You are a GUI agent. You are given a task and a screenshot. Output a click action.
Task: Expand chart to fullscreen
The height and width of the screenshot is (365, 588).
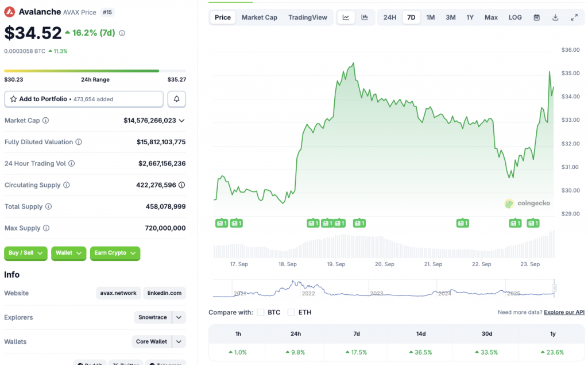[x=574, y=17]
